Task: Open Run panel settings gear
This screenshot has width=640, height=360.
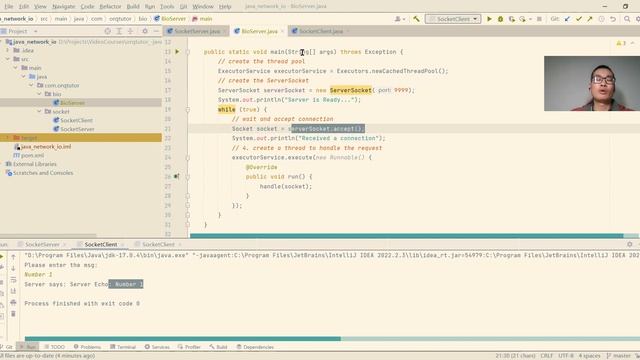Action: pos(629,244)
